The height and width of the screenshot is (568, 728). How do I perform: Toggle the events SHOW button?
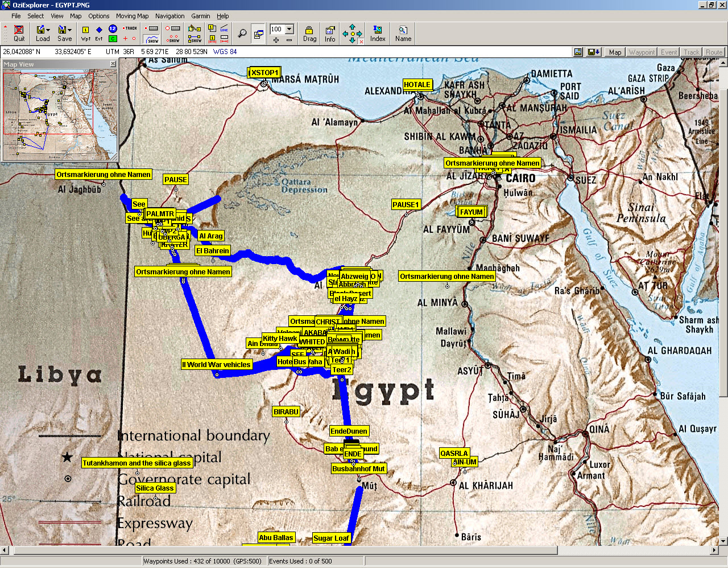[x=173, y=39]
